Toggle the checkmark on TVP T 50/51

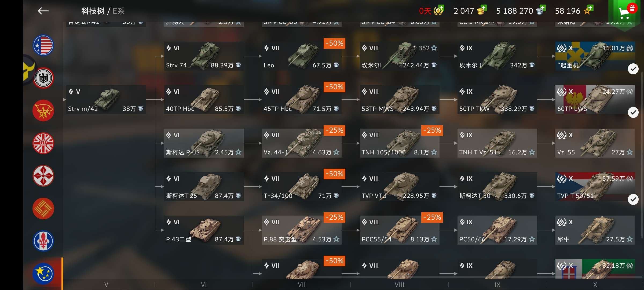[633, 200]
